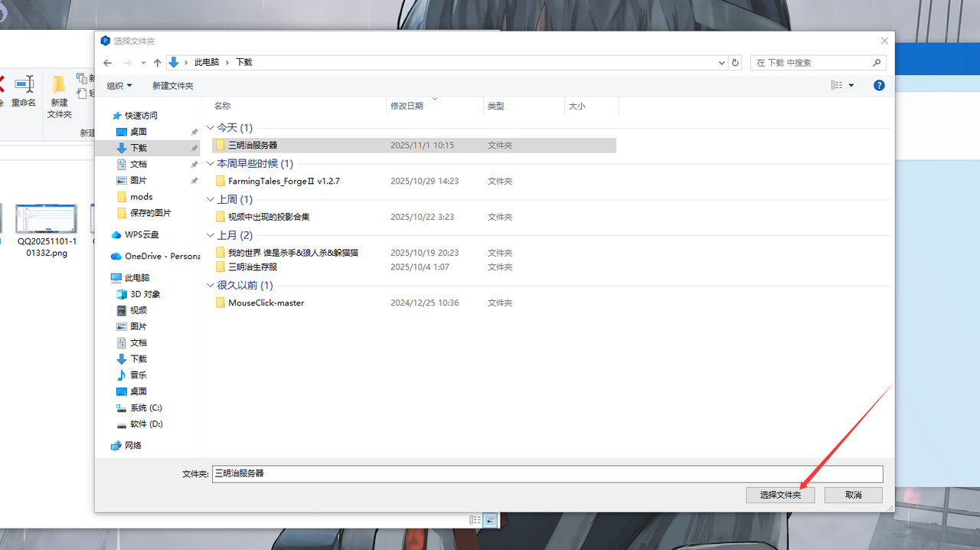The width and height of the screenshot is (980, 550).
Task: Go up one folder level
Action: click(x=157, y=63)
